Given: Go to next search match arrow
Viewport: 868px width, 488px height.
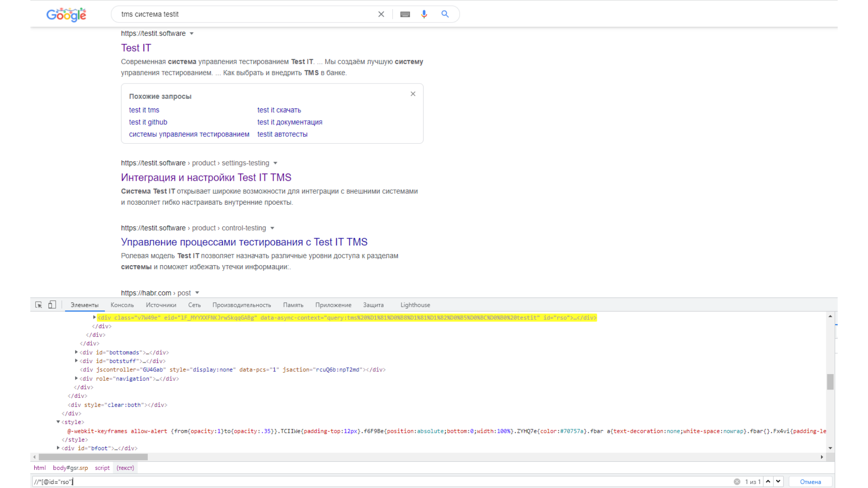Looking at the screenshot, I should [778, 481].
